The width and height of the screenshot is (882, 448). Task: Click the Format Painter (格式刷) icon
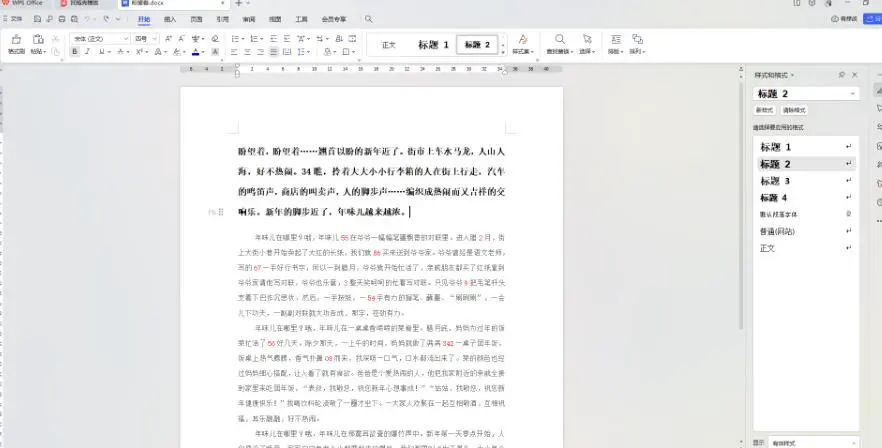[16, 39]
